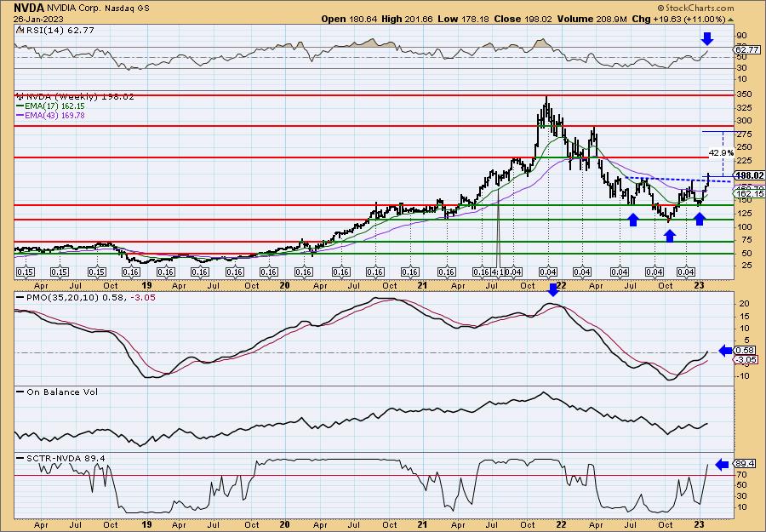Click the 162.15 EMA tag on price axis
Viewport: 766px width, 532px height.
click(749, 194)
